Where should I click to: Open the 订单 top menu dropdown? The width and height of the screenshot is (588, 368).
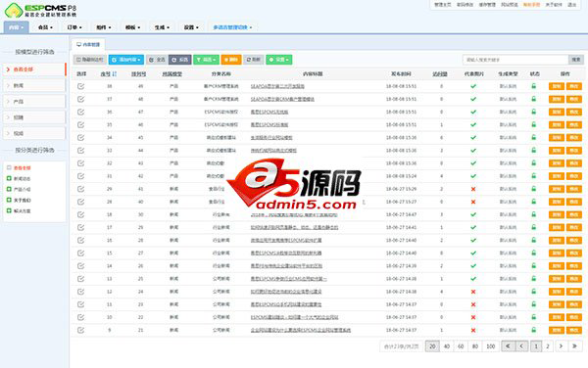[74, 27]
